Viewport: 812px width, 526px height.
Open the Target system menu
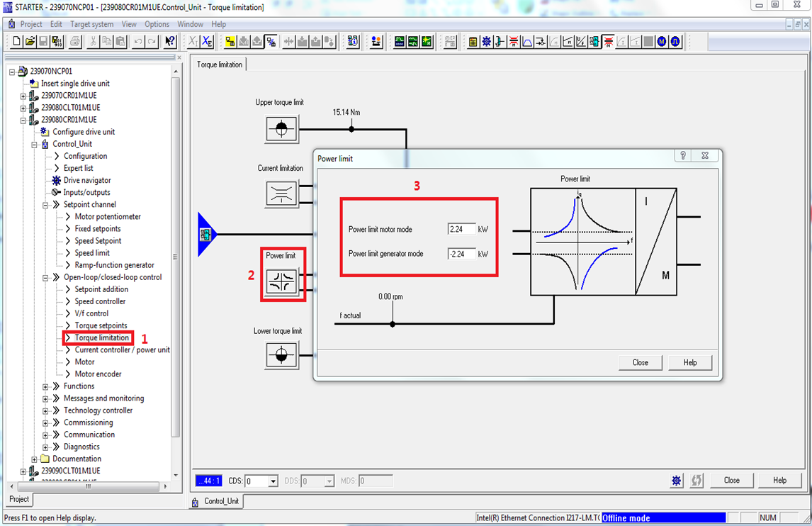click(x=91, y=24)
